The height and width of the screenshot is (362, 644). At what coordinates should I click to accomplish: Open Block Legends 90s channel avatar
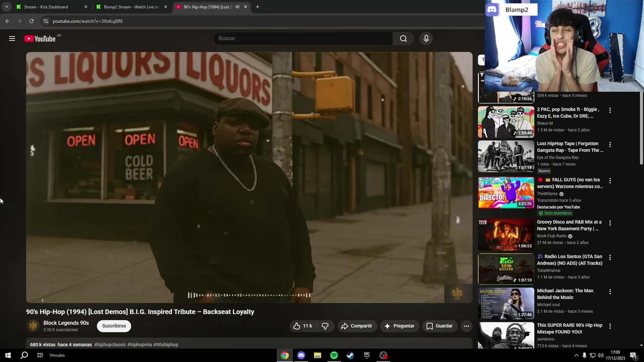tap(33, 326)
